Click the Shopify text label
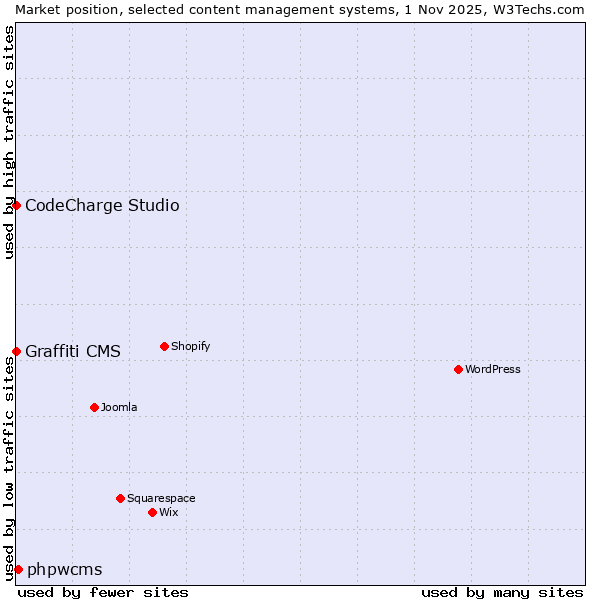Screen dimensions: 600x600 (190, 346)
